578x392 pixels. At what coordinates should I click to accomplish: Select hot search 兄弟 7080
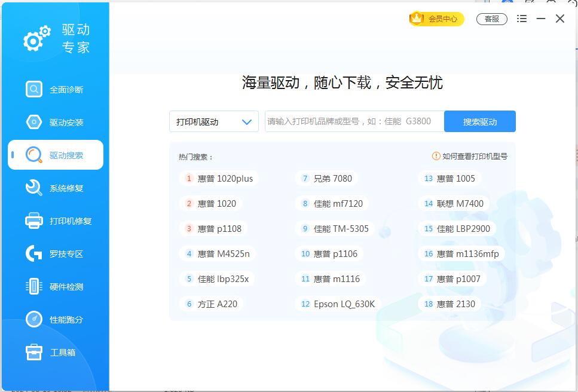tap(326, 178)
